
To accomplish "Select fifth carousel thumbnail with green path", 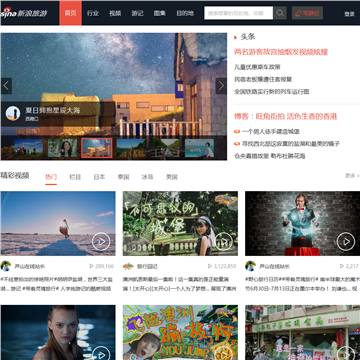I will 165,148.
